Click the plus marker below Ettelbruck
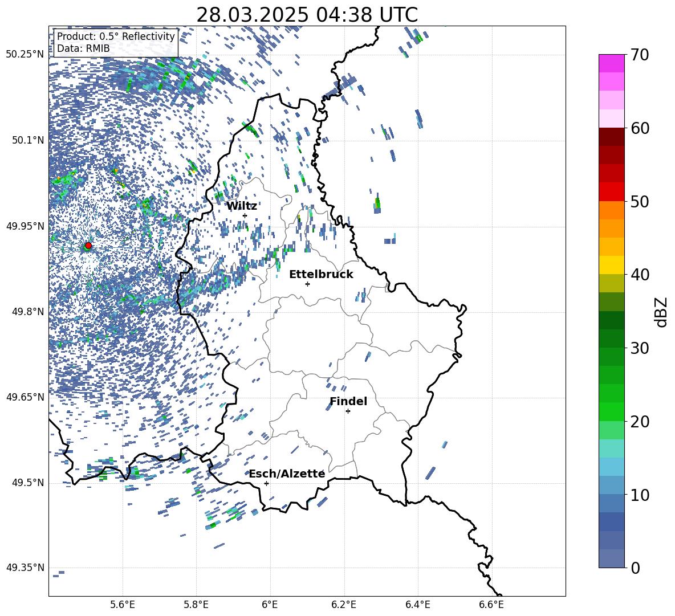This screenshot has width=675, height=616. 307,284
